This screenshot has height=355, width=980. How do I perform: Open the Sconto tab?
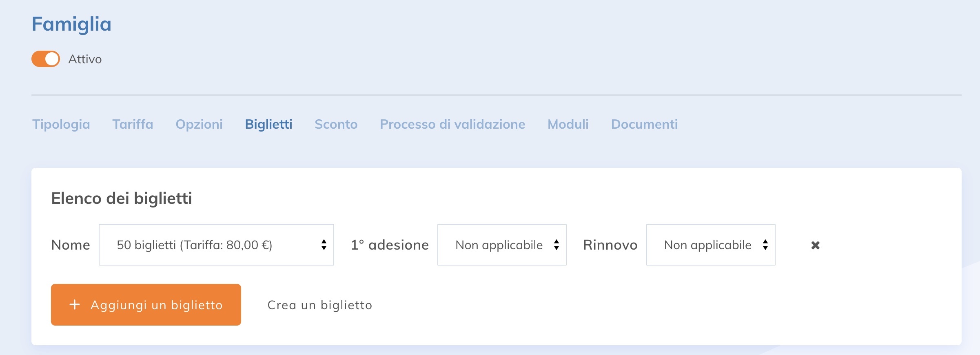coord(336,124)
